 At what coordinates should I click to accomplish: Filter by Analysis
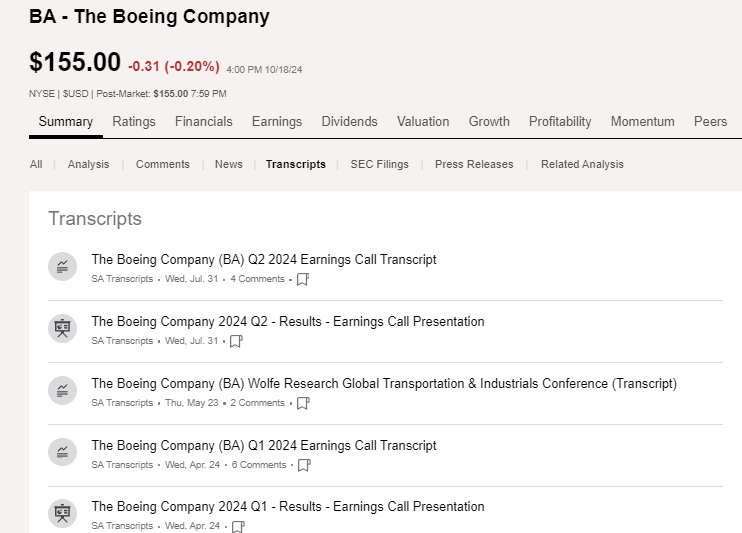(88, 164)
